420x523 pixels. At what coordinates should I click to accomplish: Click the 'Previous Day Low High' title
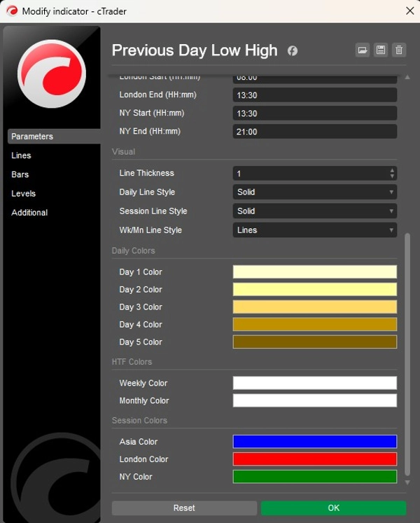tap(195, 50)
